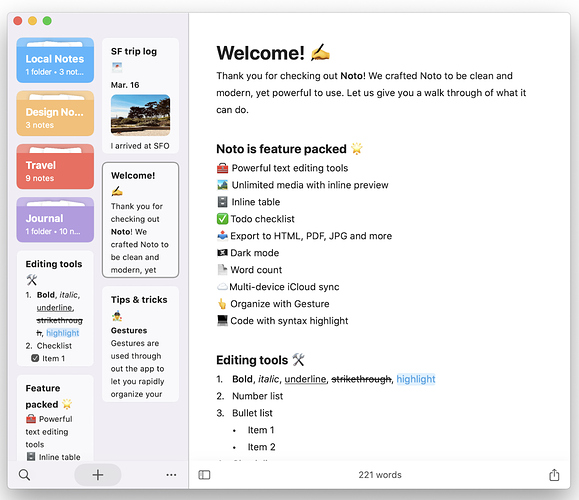Click the share export icon

point(554,475)
